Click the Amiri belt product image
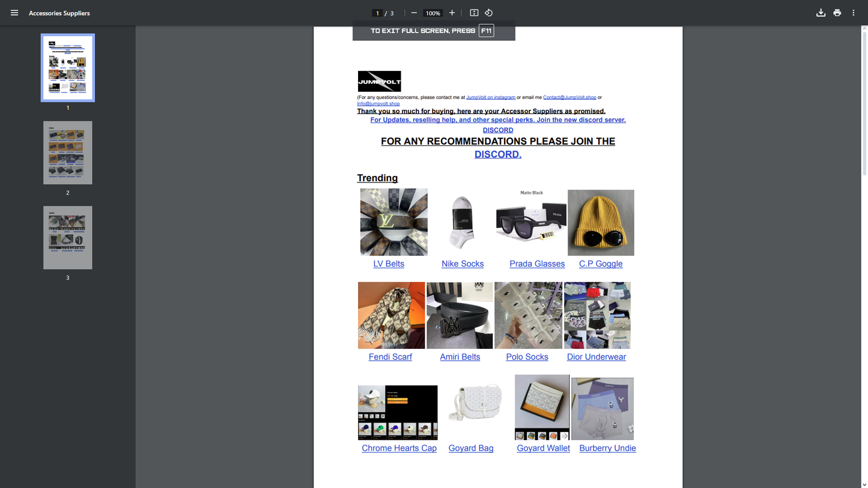868x488 pixels. point(460,315)
